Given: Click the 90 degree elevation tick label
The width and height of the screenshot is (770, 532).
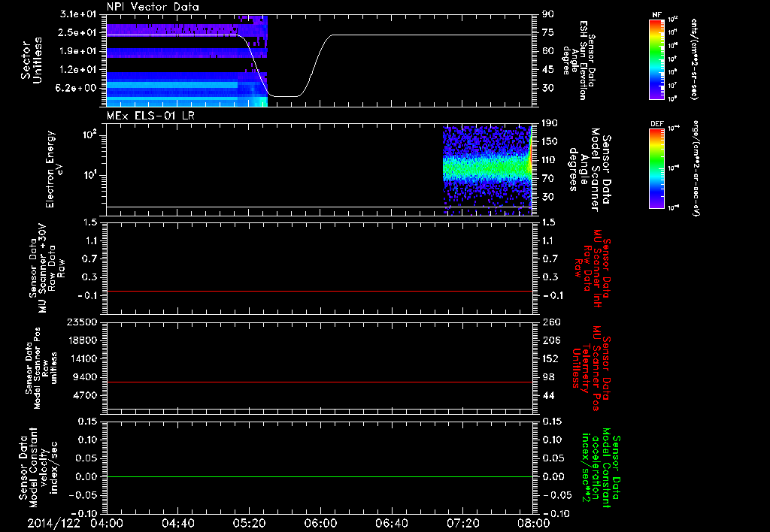Looking at the screenshot, I should [548, 14].
